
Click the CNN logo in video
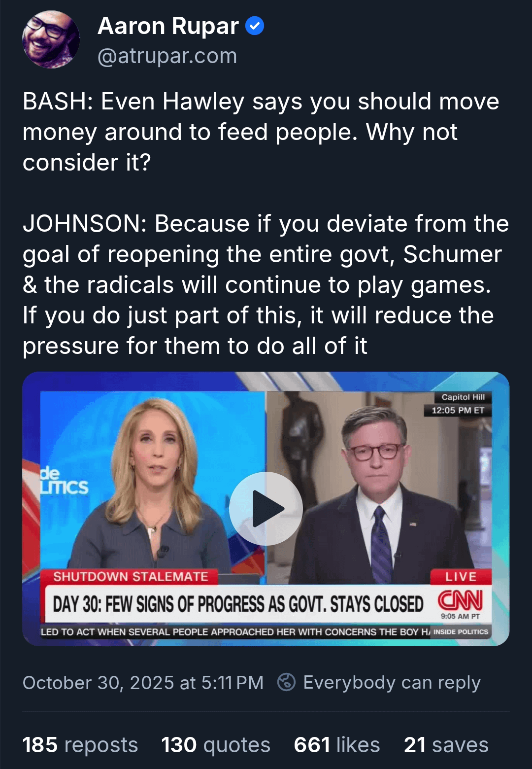(x=461, y=600)
